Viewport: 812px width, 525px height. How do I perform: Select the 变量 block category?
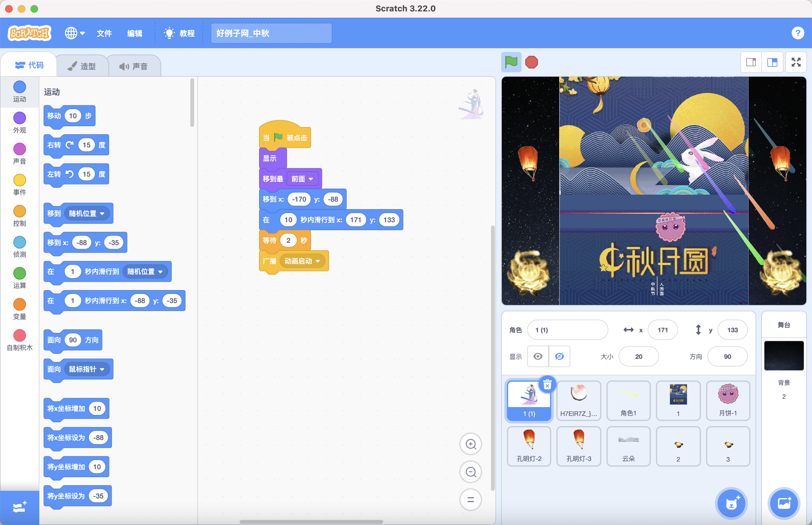tap(19, 308)
